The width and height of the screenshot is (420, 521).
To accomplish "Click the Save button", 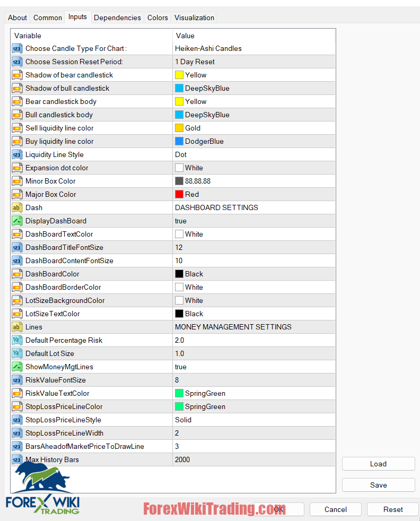I will click(x=378, y=485).
